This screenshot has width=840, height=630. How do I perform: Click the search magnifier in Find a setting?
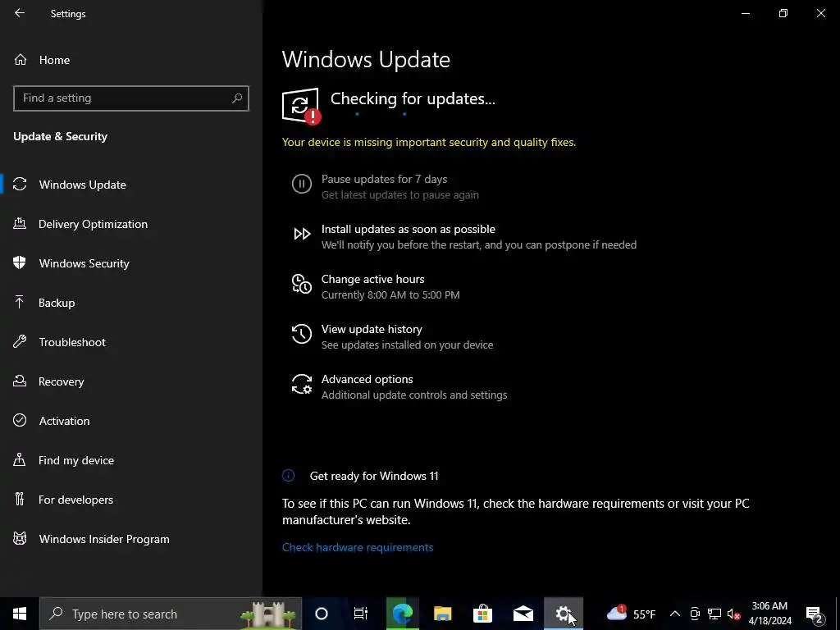coord(237,98)
